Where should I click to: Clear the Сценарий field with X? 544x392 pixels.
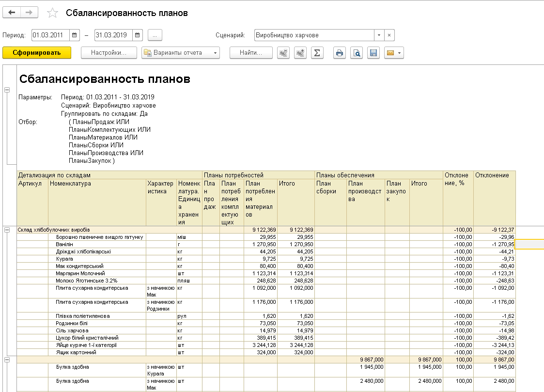389,35
